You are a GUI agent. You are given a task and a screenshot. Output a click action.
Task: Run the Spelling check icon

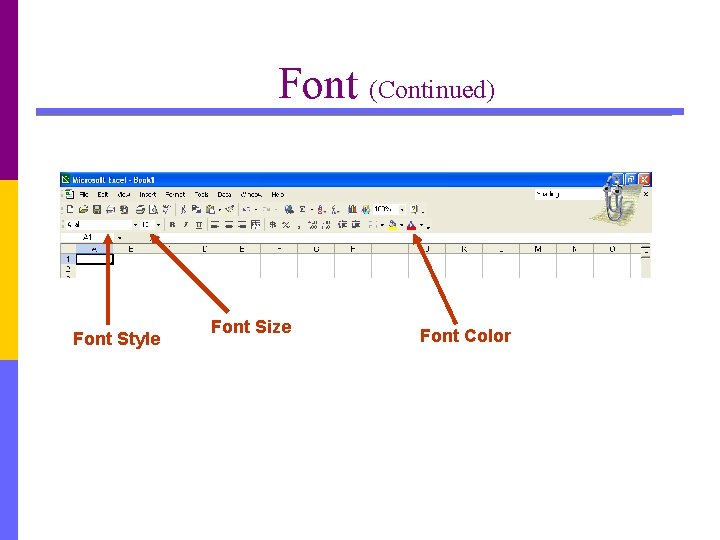coord(166,209)
